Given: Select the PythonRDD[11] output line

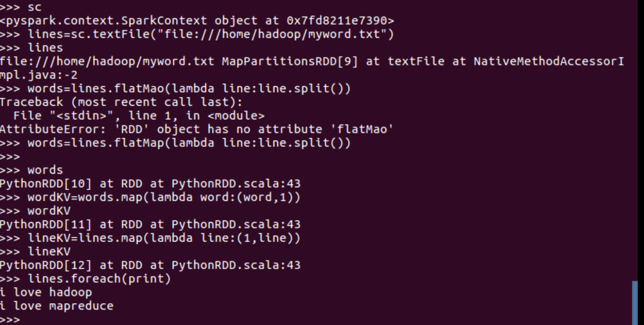Looking at the screenshot, I should click(x=150, y=224).
